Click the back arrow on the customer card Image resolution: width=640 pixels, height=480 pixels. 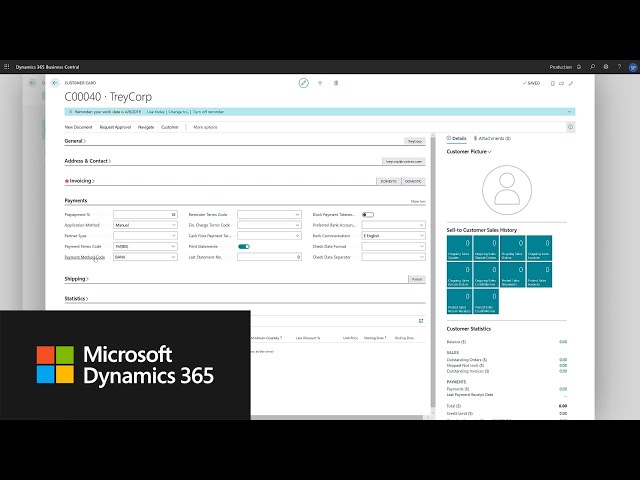pos(56,83)
